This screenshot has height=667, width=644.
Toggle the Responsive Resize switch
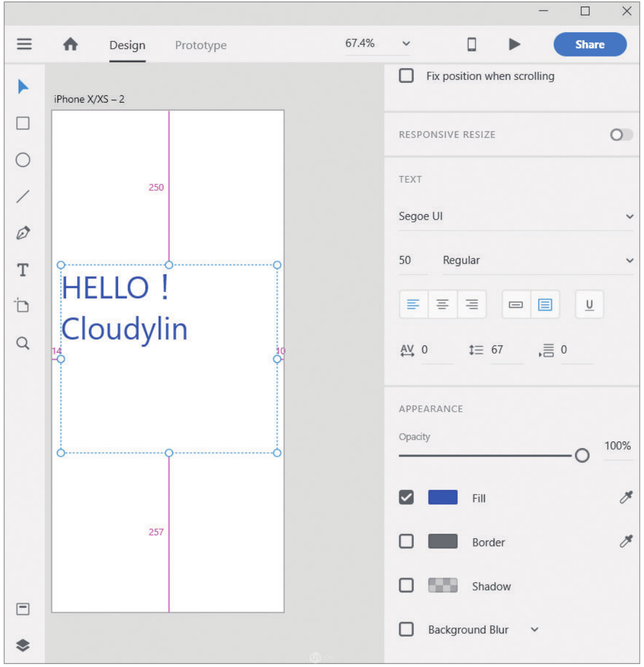coord(621,135)
